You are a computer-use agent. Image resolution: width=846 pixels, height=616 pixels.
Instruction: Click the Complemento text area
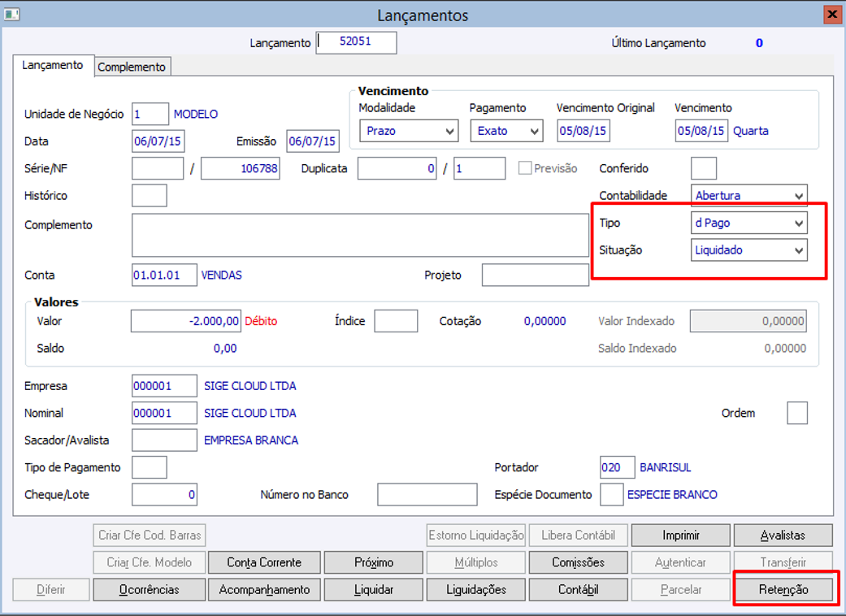[360, 235]
